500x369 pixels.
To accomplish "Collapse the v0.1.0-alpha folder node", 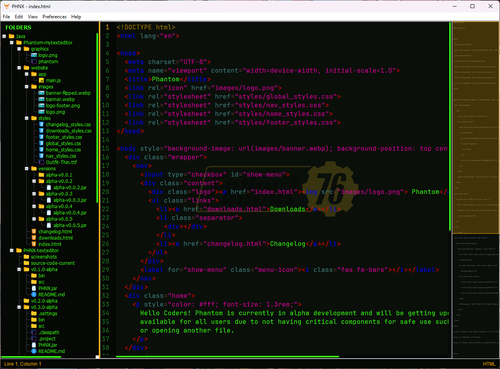I will click(19, 269).
